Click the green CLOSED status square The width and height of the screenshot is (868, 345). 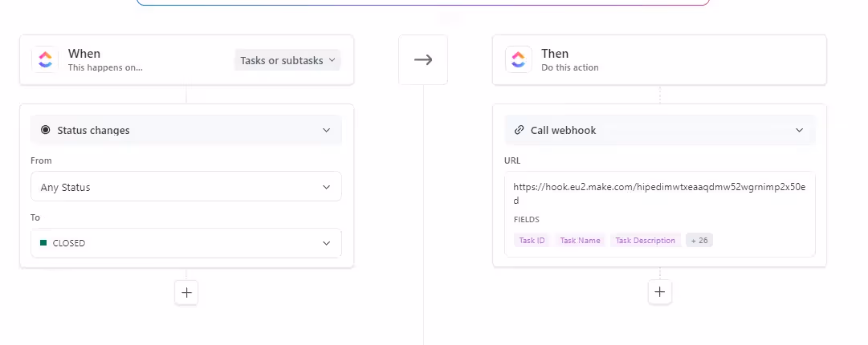(44, 242)
